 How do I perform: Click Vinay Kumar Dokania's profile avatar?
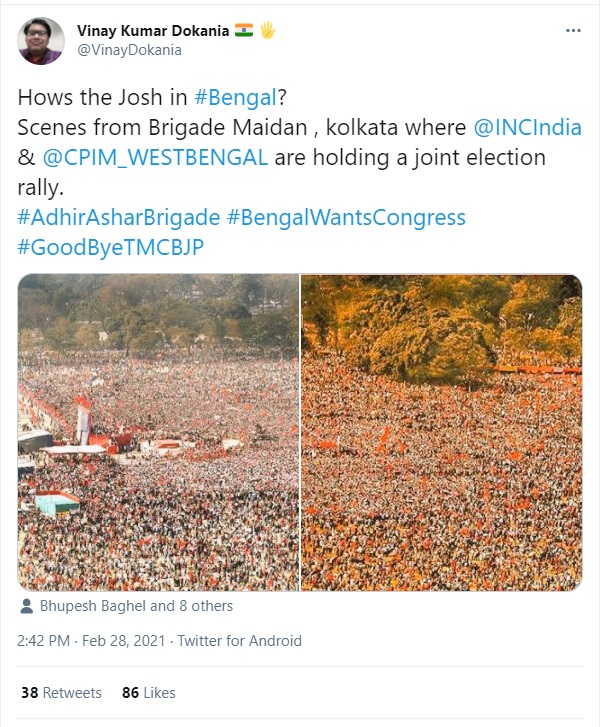tap(41, 40)
